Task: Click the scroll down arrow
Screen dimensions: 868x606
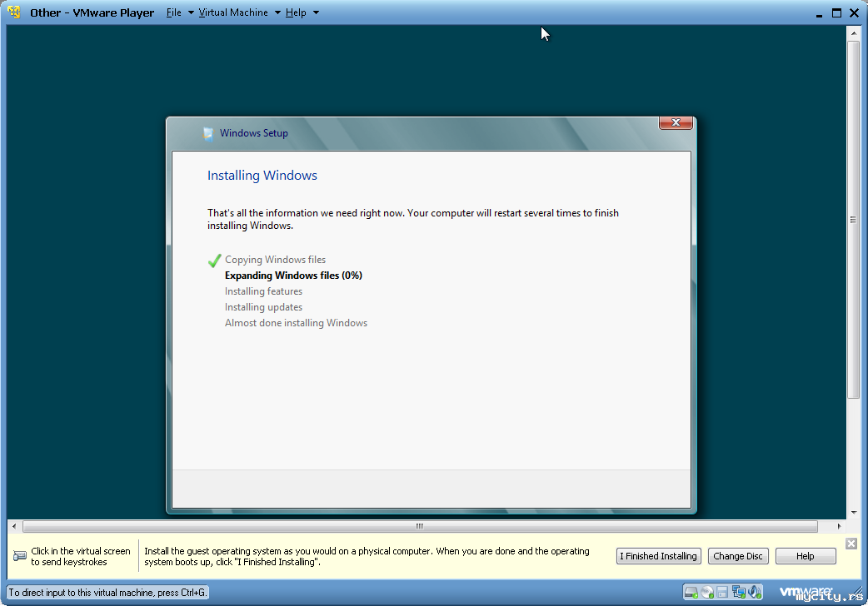Action: point(853,513)
